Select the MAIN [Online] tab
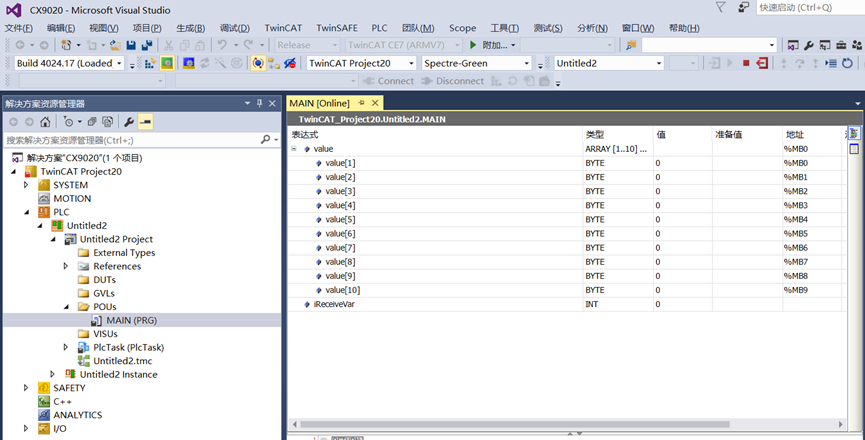Screen dimensions: 865x440 click(320, 103)
